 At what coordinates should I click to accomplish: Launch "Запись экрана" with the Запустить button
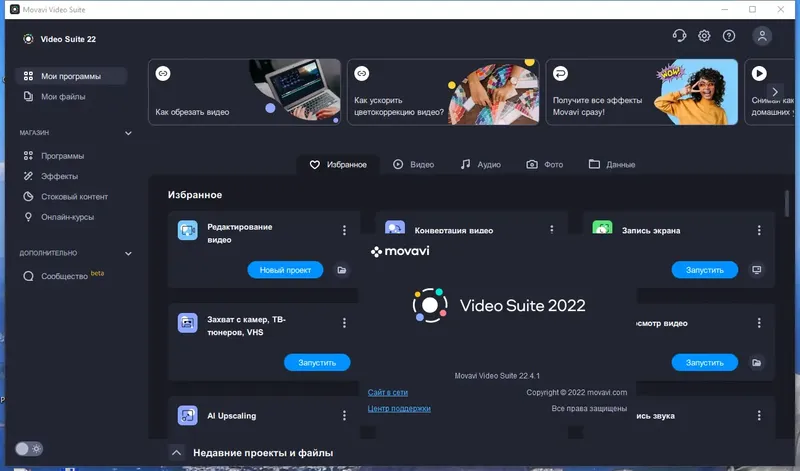(x=705, y=270)
